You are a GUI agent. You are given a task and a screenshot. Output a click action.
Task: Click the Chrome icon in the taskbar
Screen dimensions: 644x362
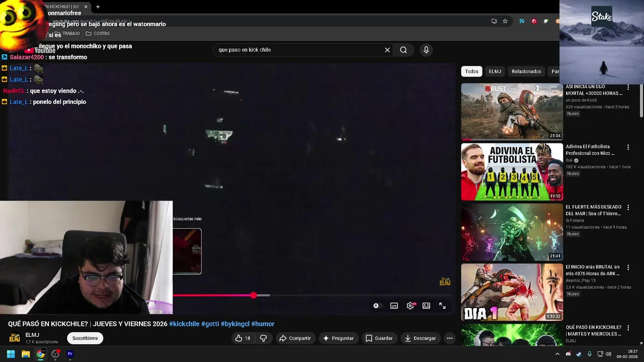[40, 354]
